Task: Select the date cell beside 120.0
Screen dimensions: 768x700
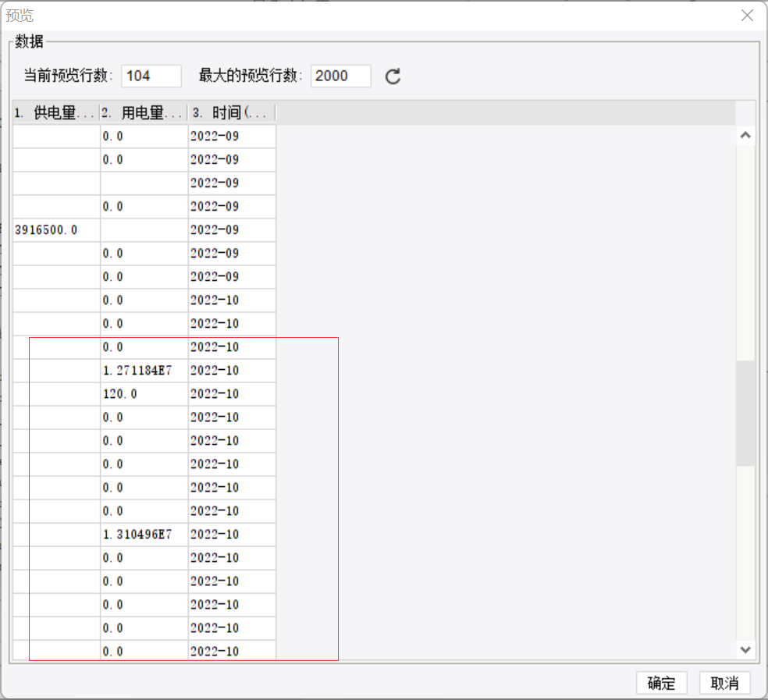Action: (x=232, y=394)
